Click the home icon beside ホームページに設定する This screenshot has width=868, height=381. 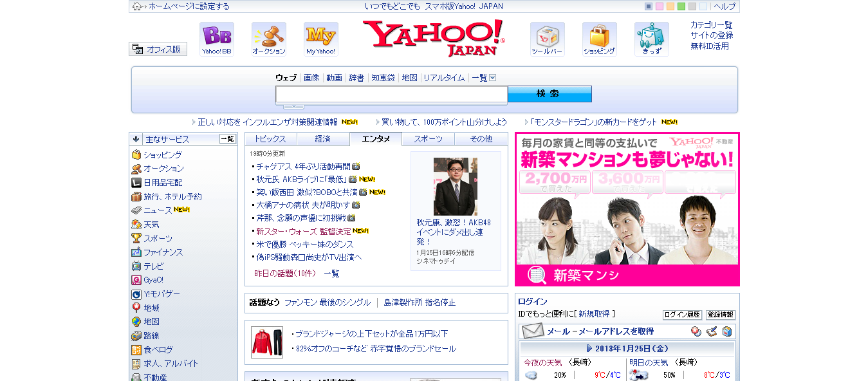click(x=137, y=6)
